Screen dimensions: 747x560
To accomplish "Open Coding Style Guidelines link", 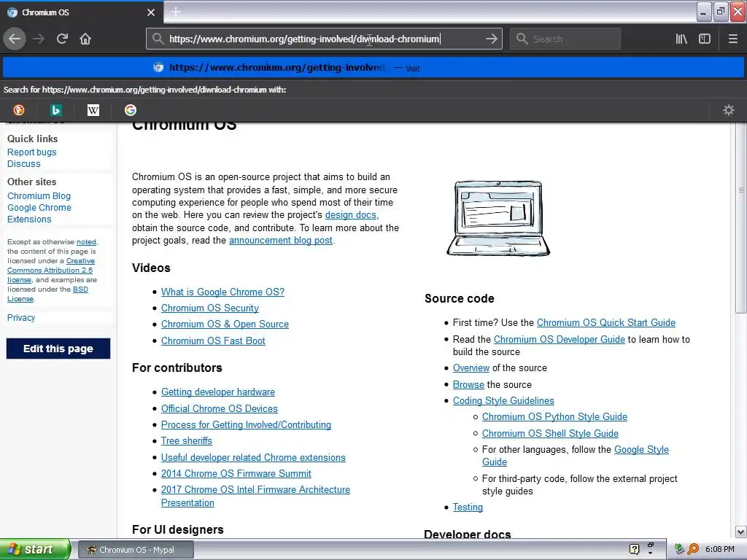I will click(503, 401).
